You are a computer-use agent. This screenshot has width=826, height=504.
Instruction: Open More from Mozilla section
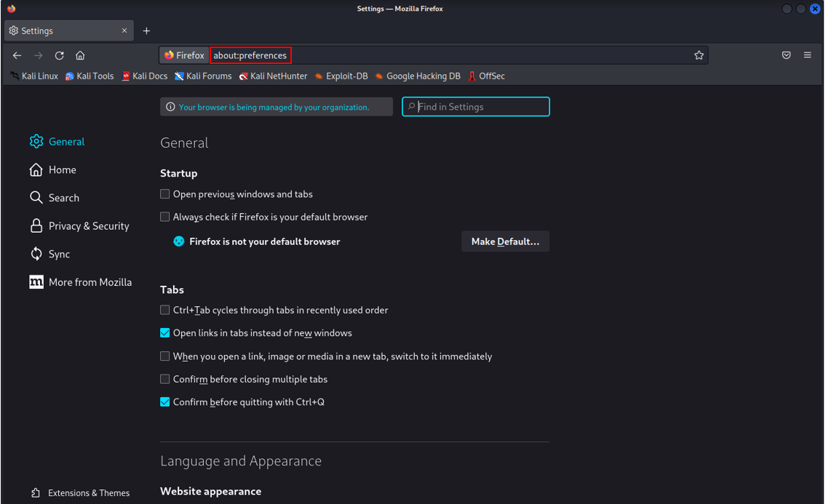coord(81,281)
